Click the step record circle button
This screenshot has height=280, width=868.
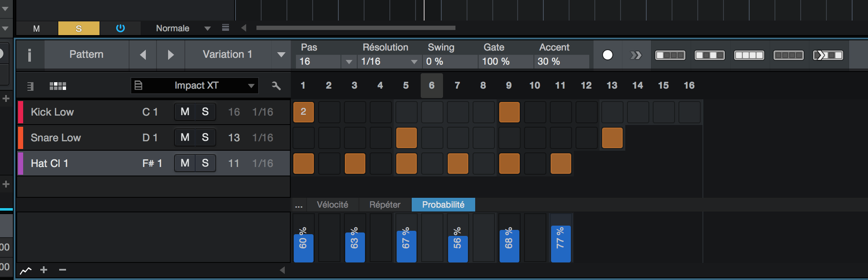pos(607,55)
